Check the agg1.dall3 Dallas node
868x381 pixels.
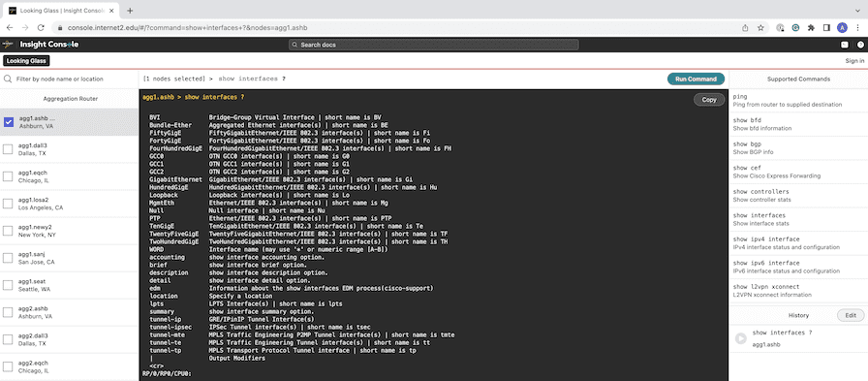click(9, 149)
